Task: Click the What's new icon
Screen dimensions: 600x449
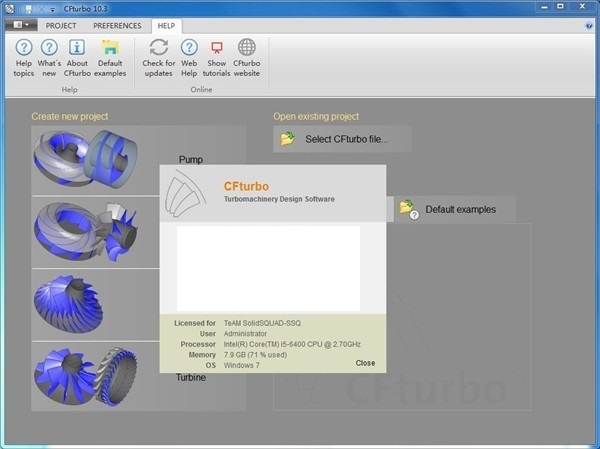Action: pyautogui.click(x=49, y=57)
